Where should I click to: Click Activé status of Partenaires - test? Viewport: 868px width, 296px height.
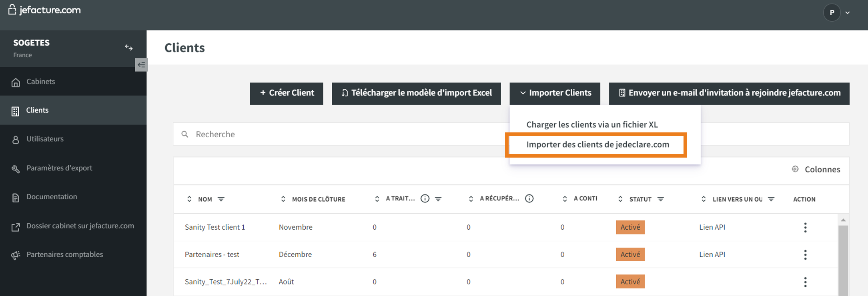pos(630,254)
